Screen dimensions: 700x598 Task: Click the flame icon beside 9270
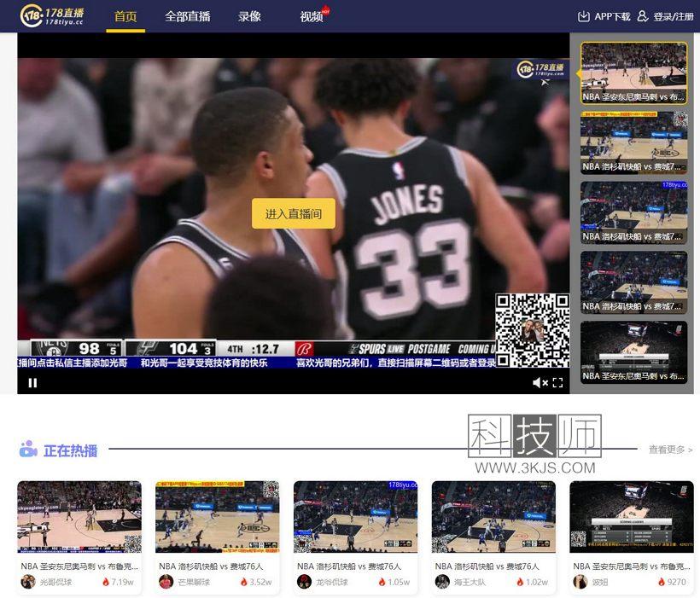click(662, 582)
